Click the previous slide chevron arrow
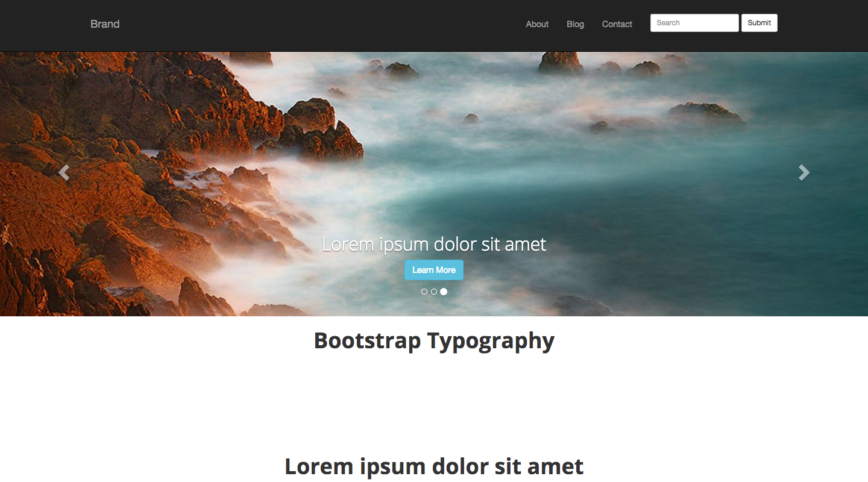 64,173
